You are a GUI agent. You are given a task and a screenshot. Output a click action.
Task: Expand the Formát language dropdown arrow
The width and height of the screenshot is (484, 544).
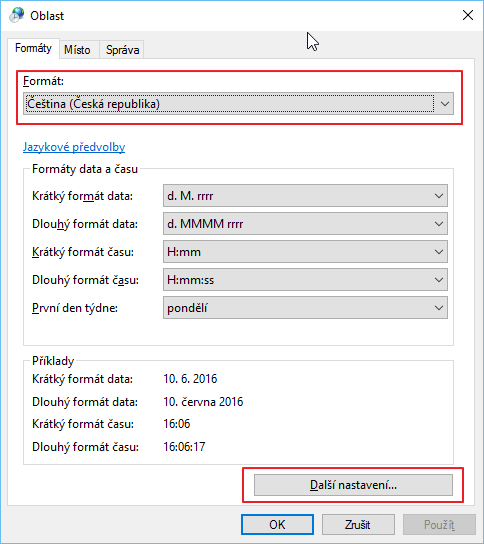[444, 103]
